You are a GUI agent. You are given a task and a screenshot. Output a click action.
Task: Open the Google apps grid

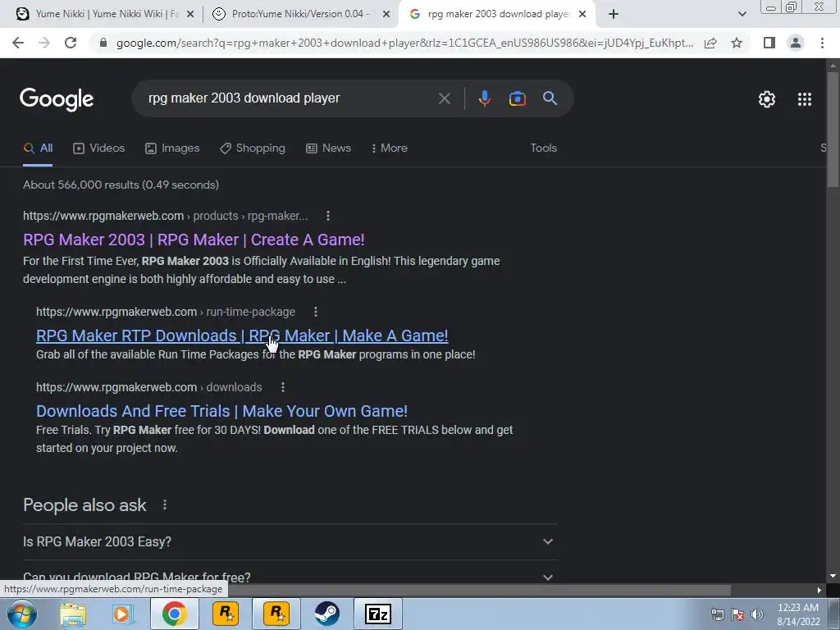[804, 99]
